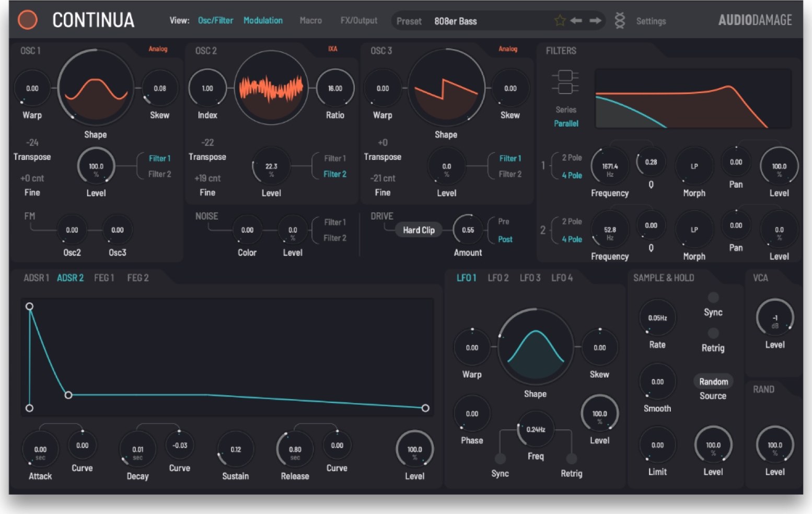The height and width of the screenshot is (514, 812).
Task: Click the DNA randomize icon beside Settings
Action: point(620,20)
